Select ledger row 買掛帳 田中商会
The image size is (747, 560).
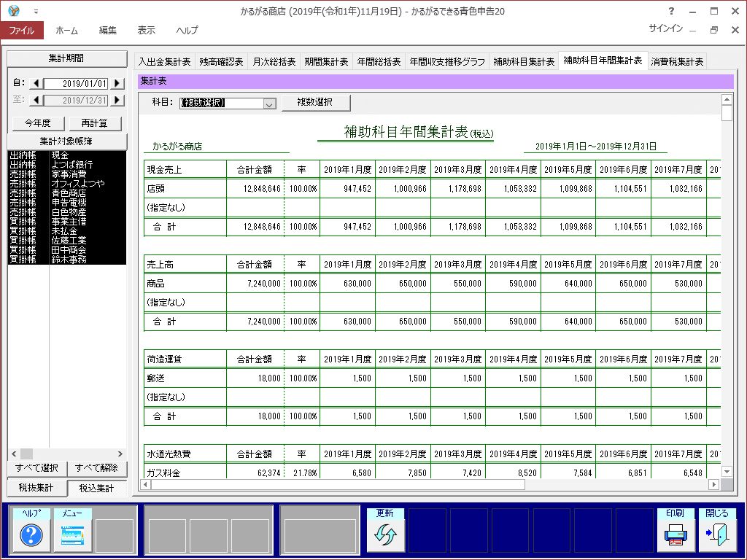(67, 251)
